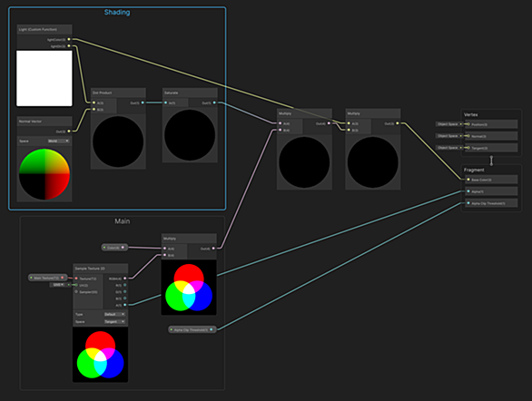Click the Alpha Clip Threshold(1) fragment block
532x401 pixels.
coord(491,203)
